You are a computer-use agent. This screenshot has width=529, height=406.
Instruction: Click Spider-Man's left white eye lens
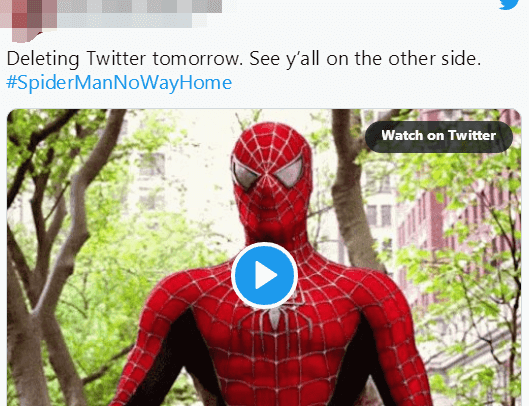coord(246,175)
